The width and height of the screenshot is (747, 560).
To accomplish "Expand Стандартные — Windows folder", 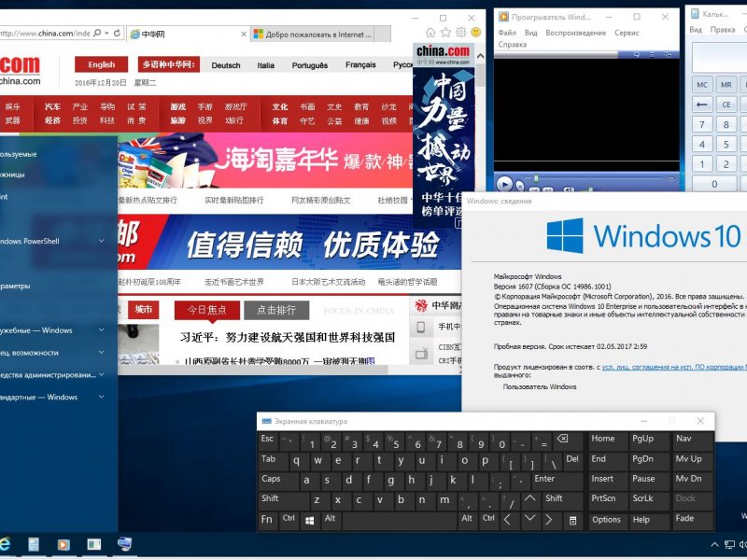I will [101, 397].
